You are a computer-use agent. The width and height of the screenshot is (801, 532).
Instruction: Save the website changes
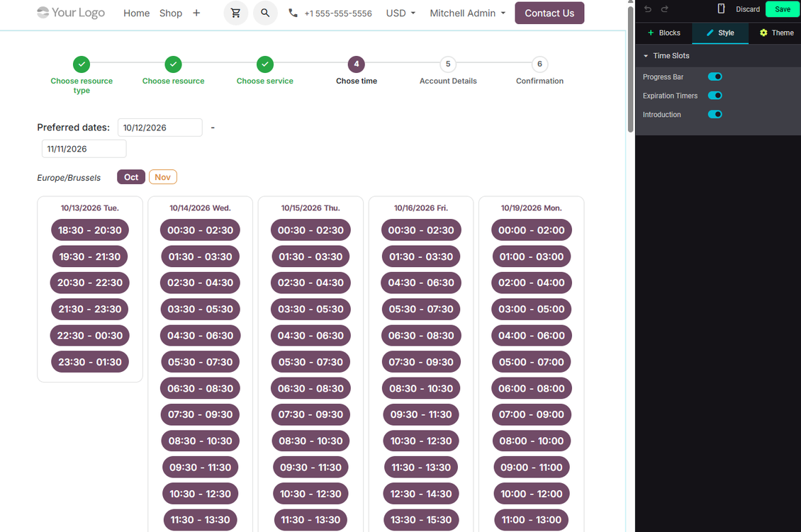(x=783, y=9)
